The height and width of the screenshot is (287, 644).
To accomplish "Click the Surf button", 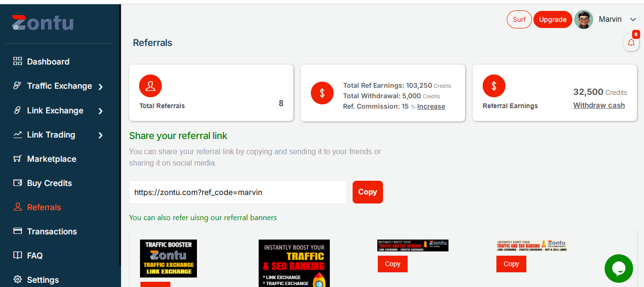I will [519, 19].
